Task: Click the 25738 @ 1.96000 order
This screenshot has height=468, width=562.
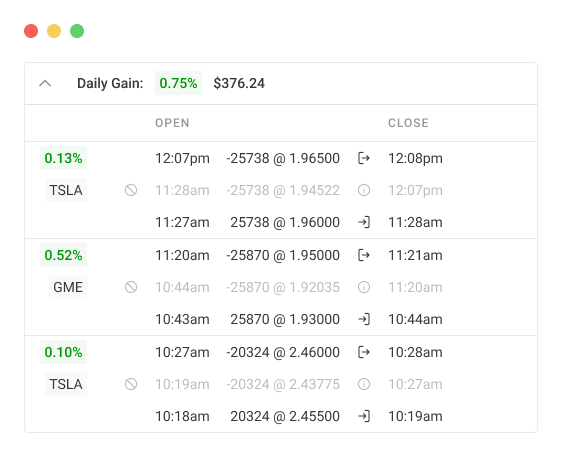Action: [285, 222]
